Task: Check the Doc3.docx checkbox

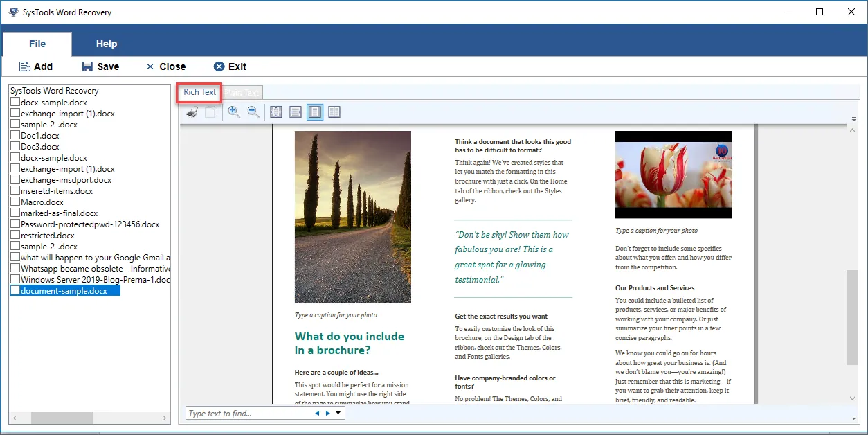Action: (15, 147)
